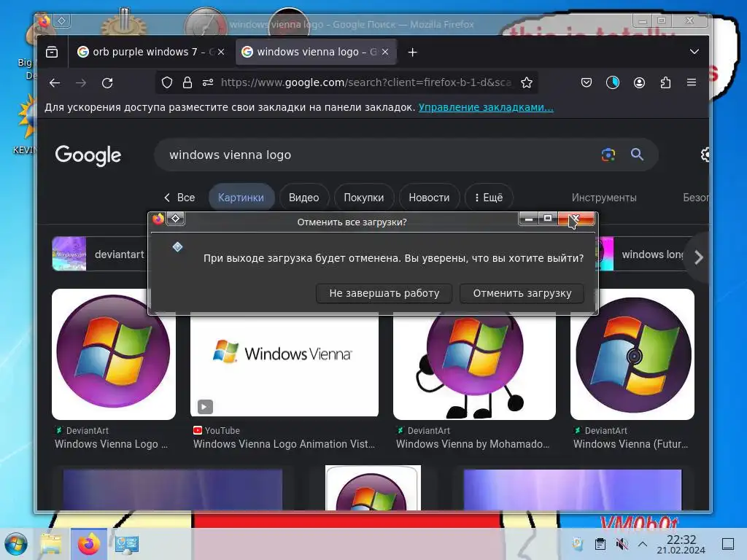Open Windows Start orb menu

click(x=16, y=544)
